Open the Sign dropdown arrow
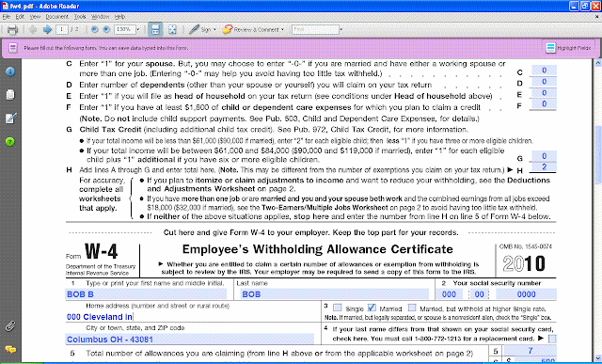The width and height of the screenshot is (602, 364). (x=214, y=29)
